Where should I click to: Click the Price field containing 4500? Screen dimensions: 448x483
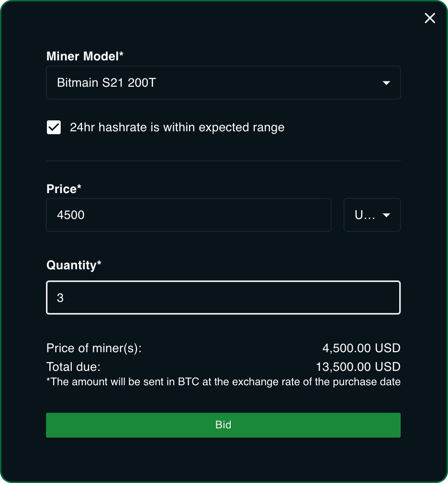[189, 215]
